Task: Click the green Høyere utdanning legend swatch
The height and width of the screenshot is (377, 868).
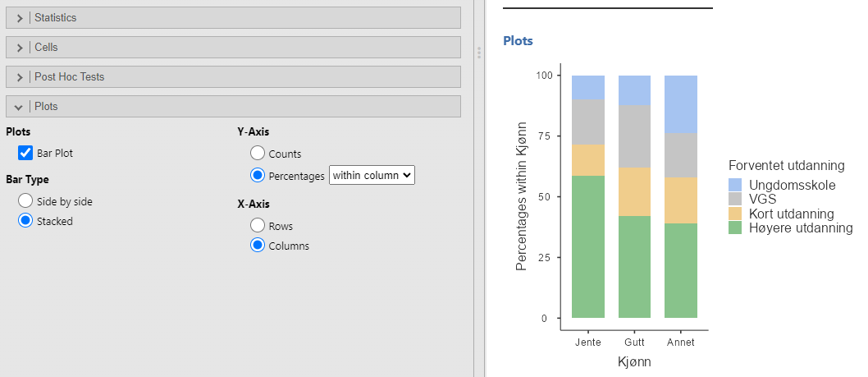Action: click(x=735, y=228)
